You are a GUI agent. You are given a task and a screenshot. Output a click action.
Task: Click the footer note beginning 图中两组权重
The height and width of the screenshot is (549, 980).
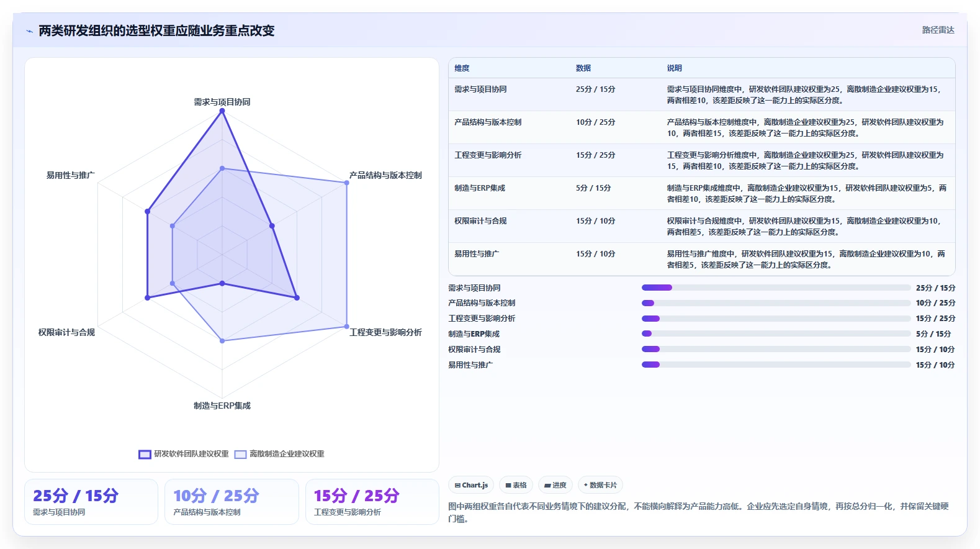click(x=699, y=512)
